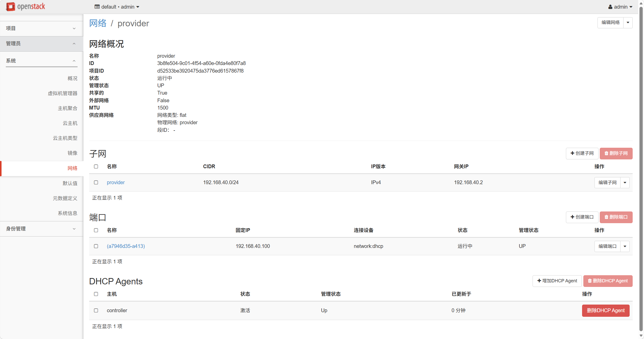The image size is (644, 339).
Task: Open the admin user menu
Action: tap(620, 7)
